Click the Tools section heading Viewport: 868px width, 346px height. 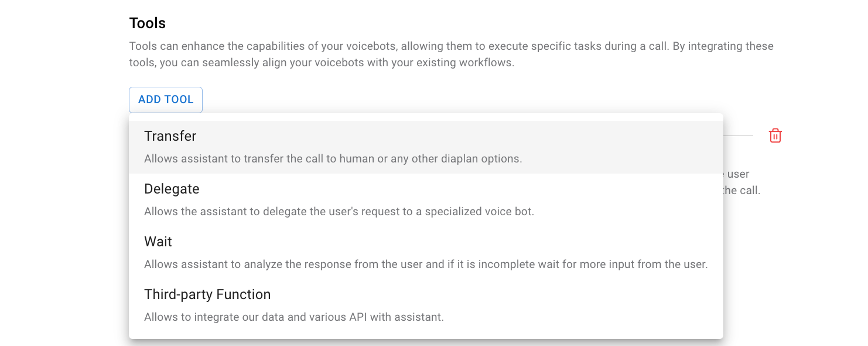pos(146,22)
